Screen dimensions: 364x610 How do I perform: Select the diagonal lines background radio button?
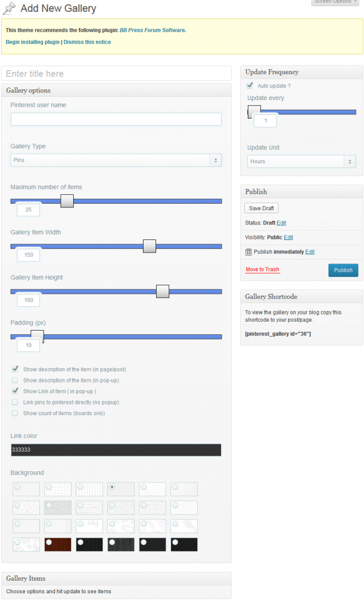pyautogui.click(x=112, y=487)
